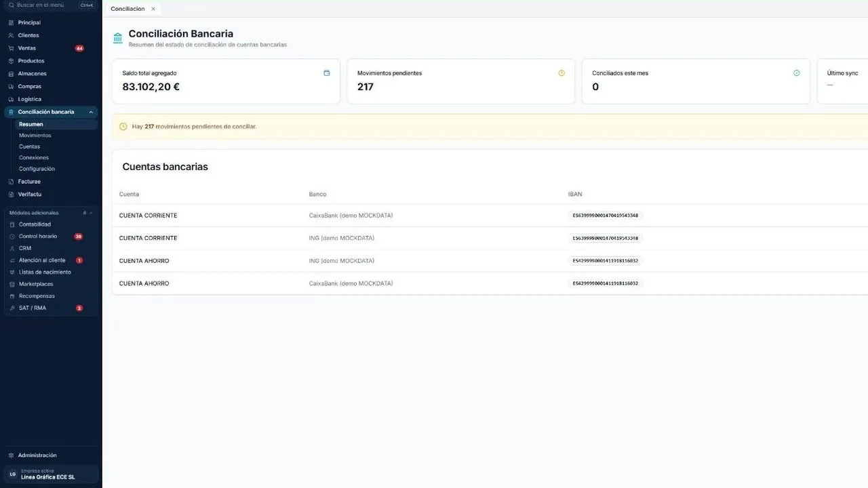Viewport: 868px width, 488px height.
Task: Click the IBAN badge of ING CUENTA AHORRO
Action: [606, 261]
